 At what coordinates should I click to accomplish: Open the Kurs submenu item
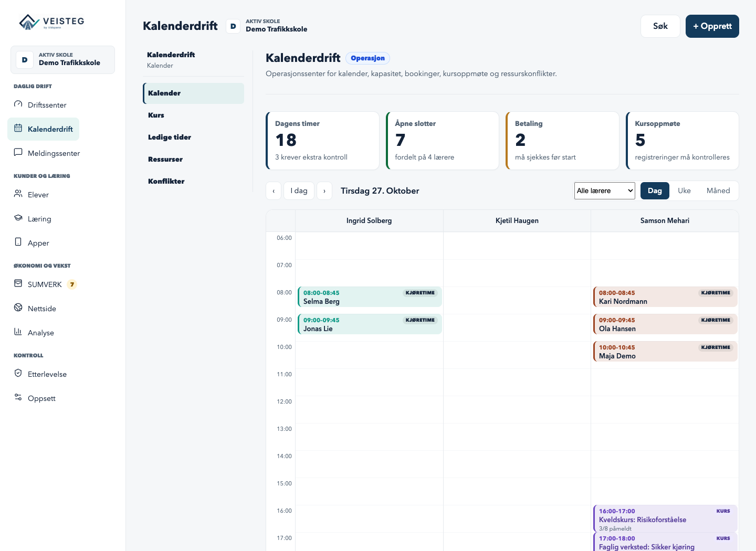(193, 115)
